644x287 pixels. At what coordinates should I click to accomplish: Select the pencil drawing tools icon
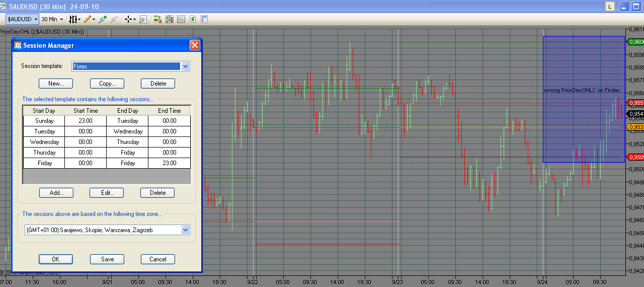pyautogui.click(x=88, y=19)
